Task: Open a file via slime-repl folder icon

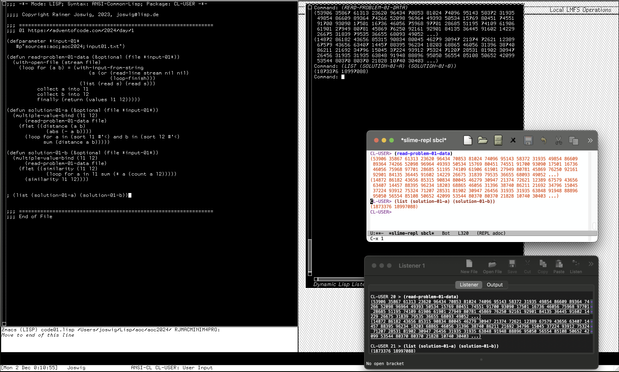Action: 482,140
